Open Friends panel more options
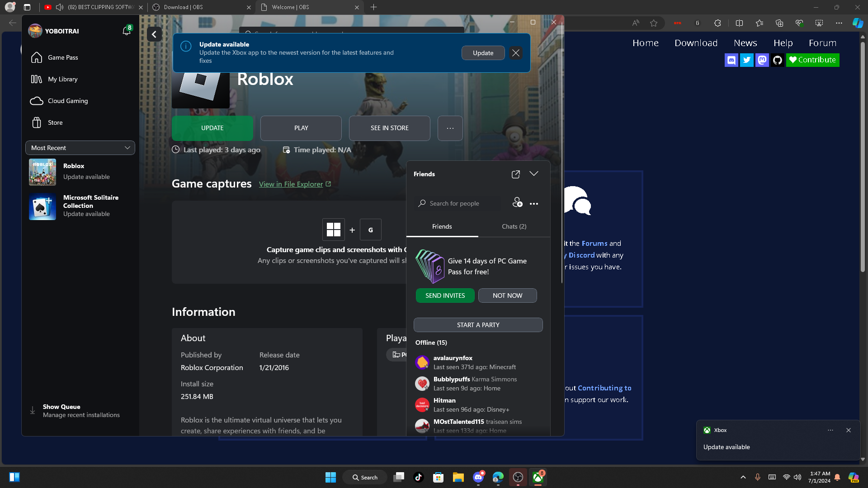The image size is (868, 488). pos(534,204)
